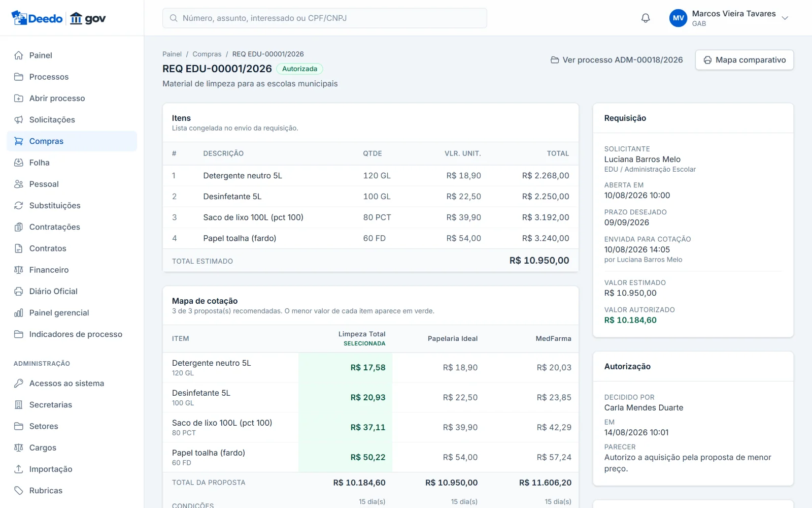812x508 pixels.
Task: Click solicitante name Luciana Barros Melo
Action: [642, 160]
